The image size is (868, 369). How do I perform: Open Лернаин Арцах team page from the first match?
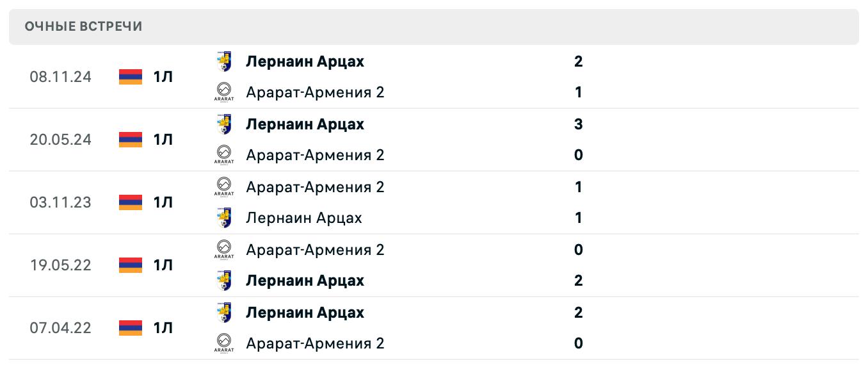click(x=305, y=61)
